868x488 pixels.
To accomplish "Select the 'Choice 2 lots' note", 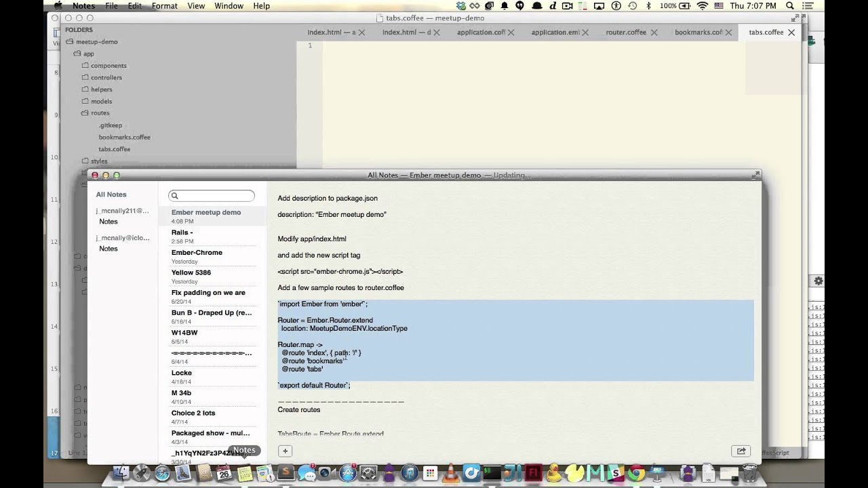I will tap(212, 416).
